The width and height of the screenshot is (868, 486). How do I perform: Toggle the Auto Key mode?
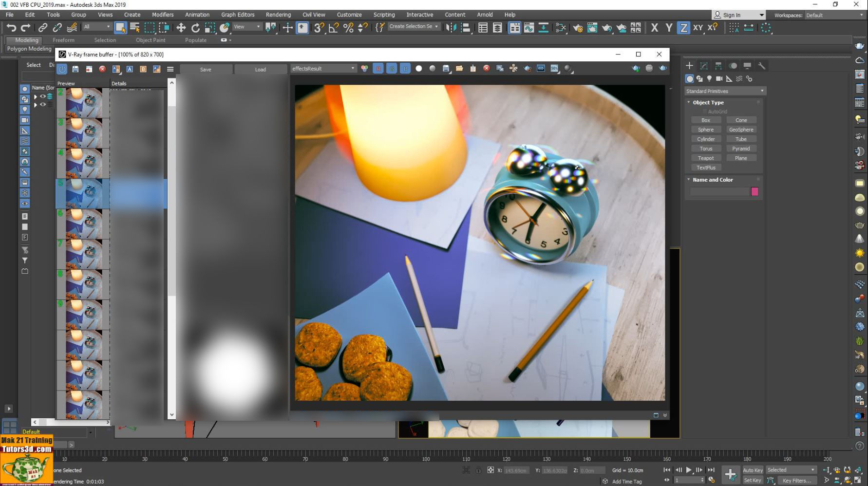click(753, 470)
